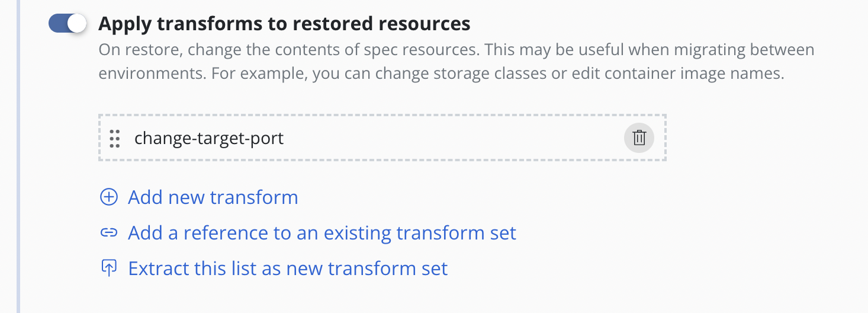Extract this list as new transform set
868x313 pixels.
click(x=288, y=269)
